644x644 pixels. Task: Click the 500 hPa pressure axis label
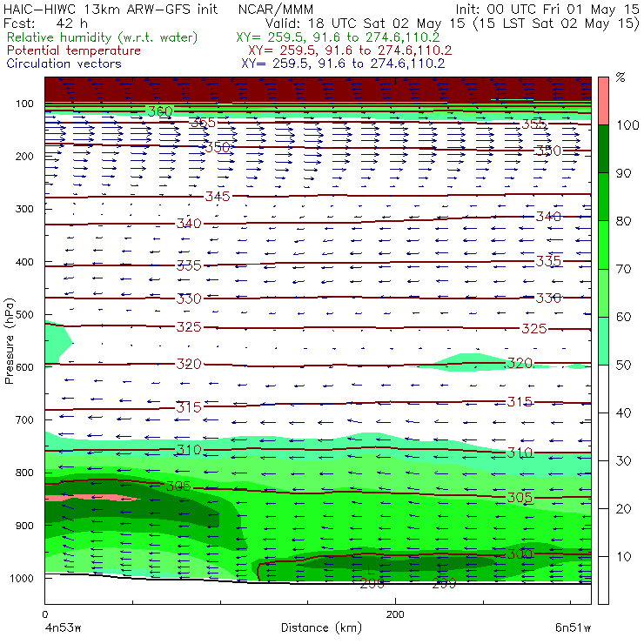[x=24, y=314]
